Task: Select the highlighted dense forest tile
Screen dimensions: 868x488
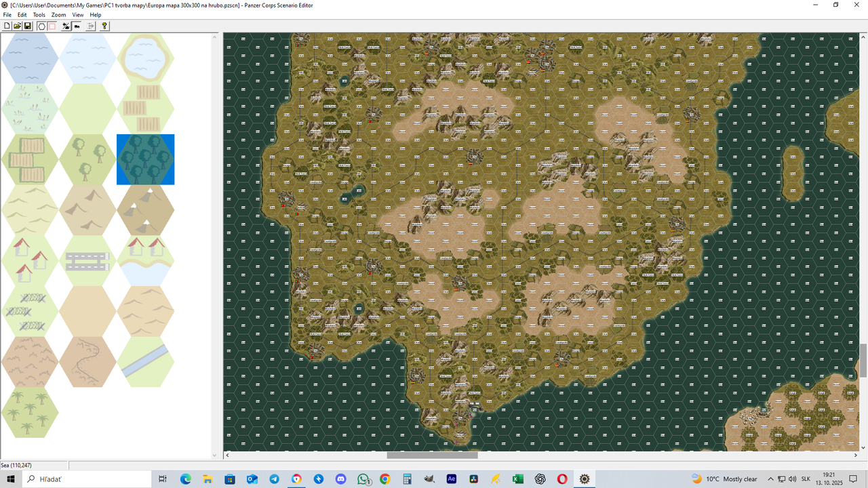Action: click(145, 159)
